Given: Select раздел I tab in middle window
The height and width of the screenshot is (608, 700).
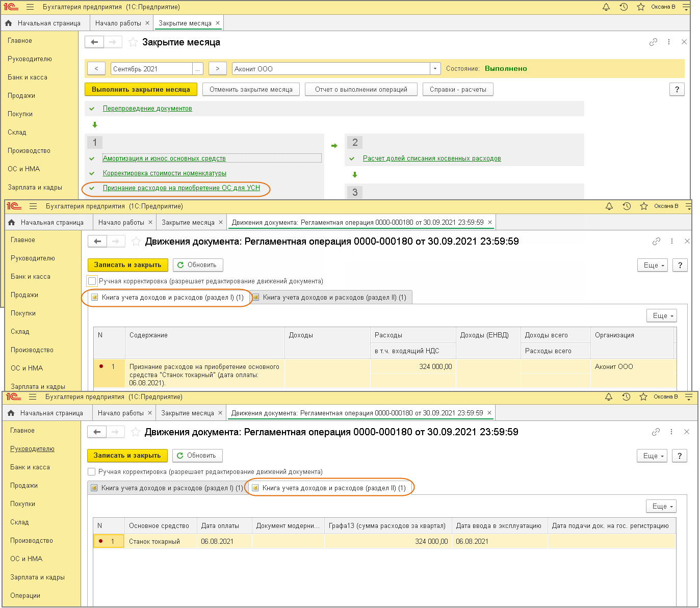Looking at the screenshot, I should [168, 298].
